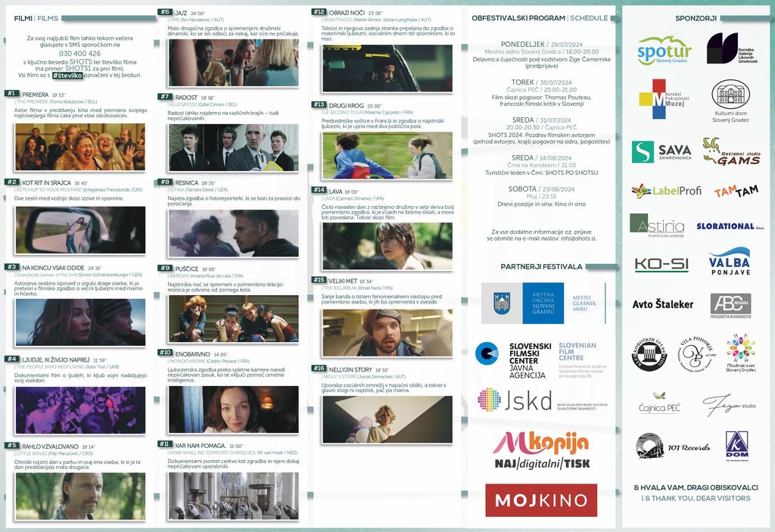This screenshot has width=775, height=532.
Task: Open the MOJKINO red partner logo
Action: (540, 500)
